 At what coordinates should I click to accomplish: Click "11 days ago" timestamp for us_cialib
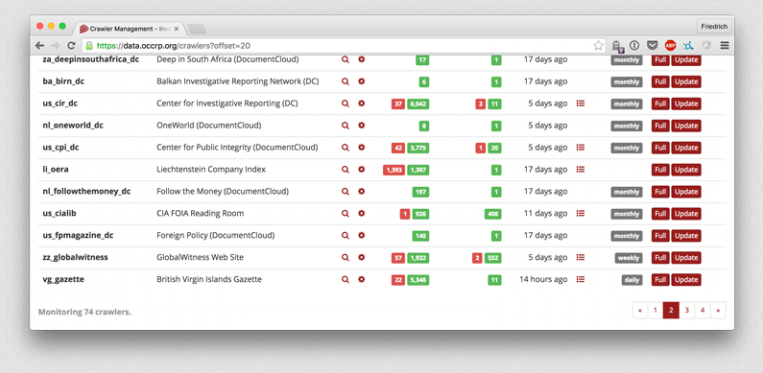click(545, 213)
